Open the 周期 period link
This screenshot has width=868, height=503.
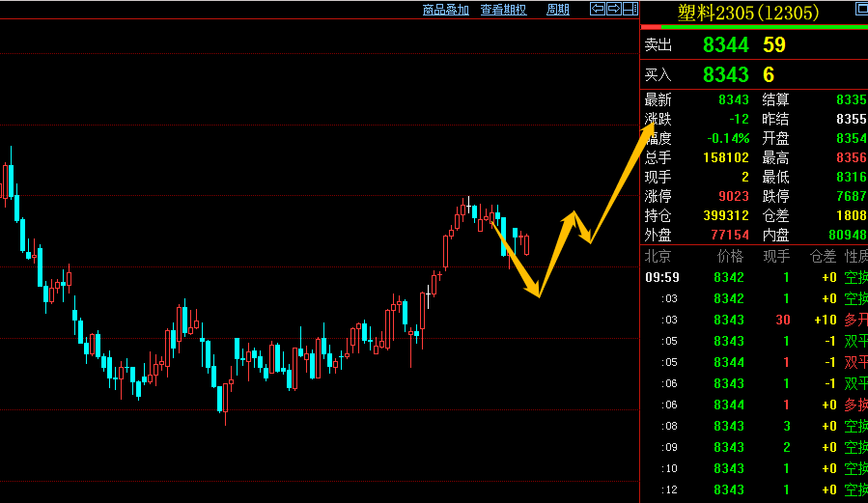coord(557,10)
